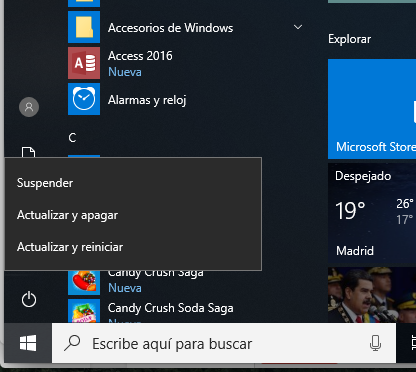Click the Explorar group heading

point(349,39)
